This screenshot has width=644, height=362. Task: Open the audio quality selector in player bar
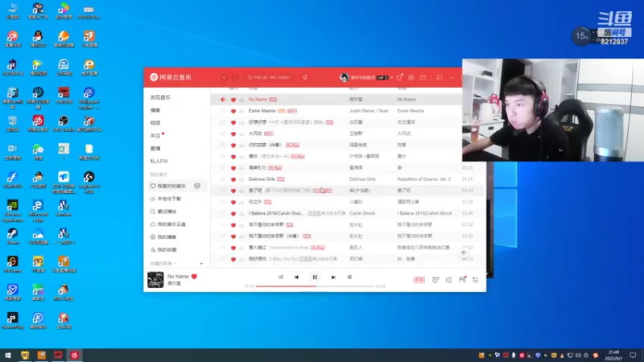(x=419, y=280)
